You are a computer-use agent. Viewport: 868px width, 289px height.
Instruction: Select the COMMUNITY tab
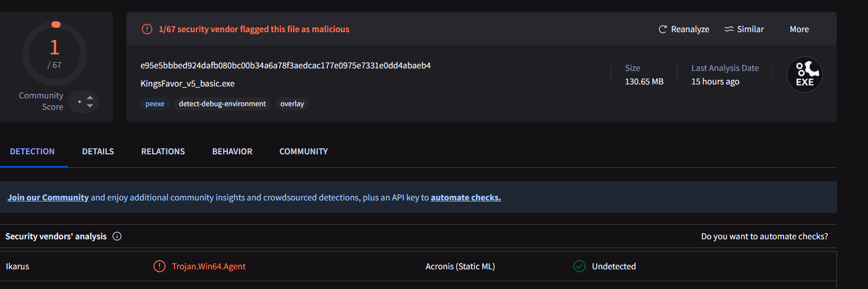[x=303, y=151]
